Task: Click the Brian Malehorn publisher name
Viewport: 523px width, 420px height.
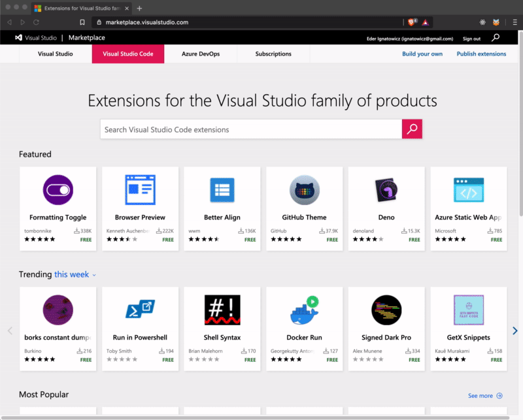Action: tap(205, 351)
